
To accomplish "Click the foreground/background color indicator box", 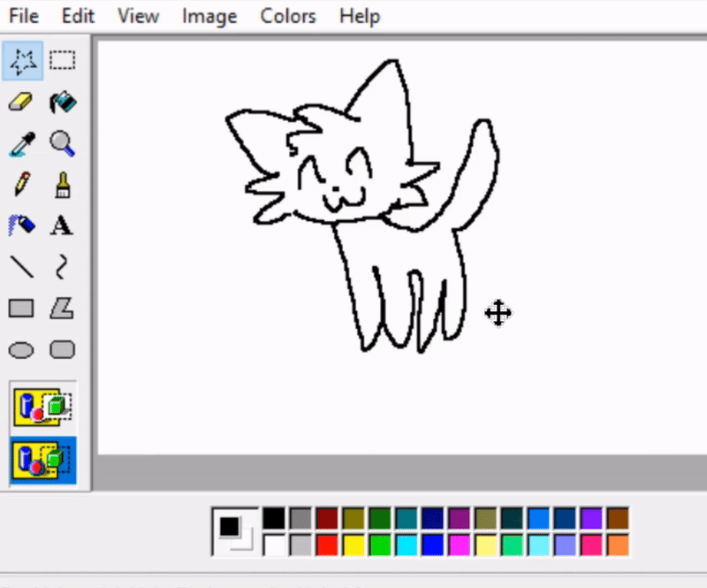I will coord(234,532).
